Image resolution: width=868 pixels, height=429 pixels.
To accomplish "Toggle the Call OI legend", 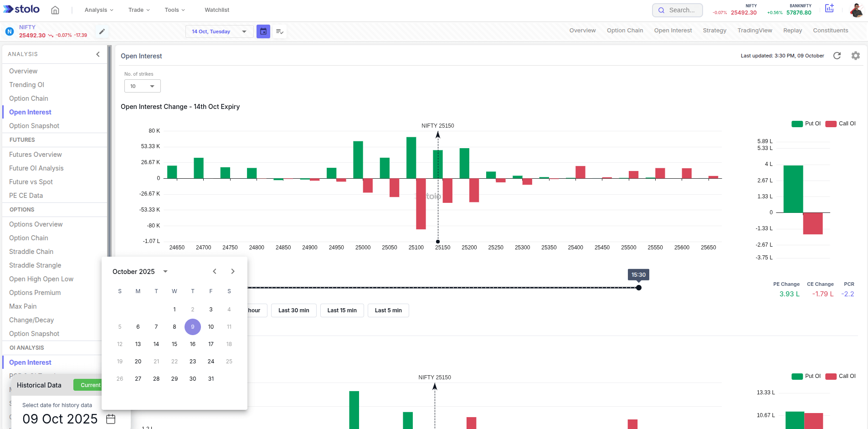I will 841,123.
